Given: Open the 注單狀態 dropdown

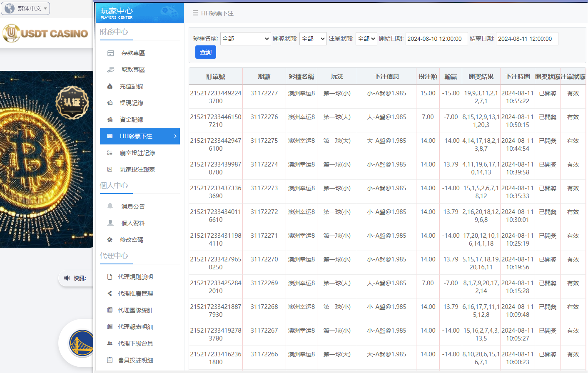Looking at the screenshot, I should pyautogui.click(x=366, y=38).
